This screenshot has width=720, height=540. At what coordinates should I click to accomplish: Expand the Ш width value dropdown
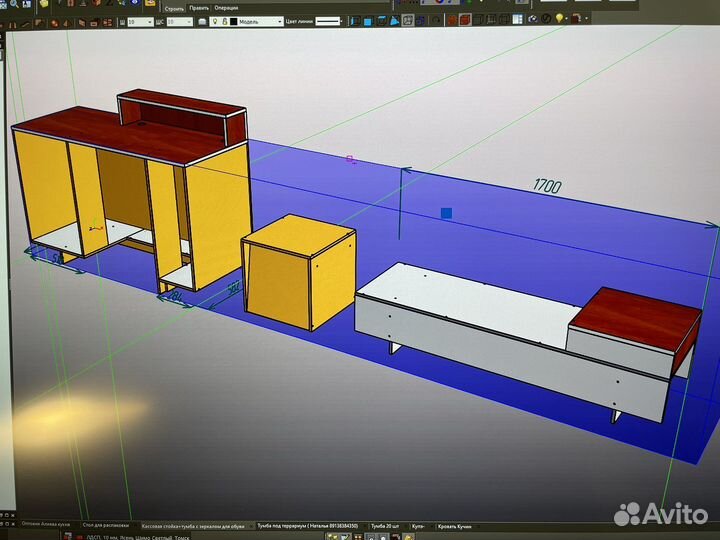[149, 21]
